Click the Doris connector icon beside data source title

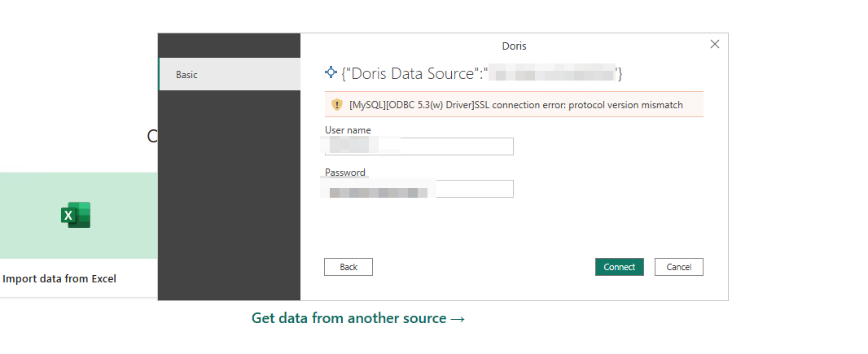tap(331, 73)
